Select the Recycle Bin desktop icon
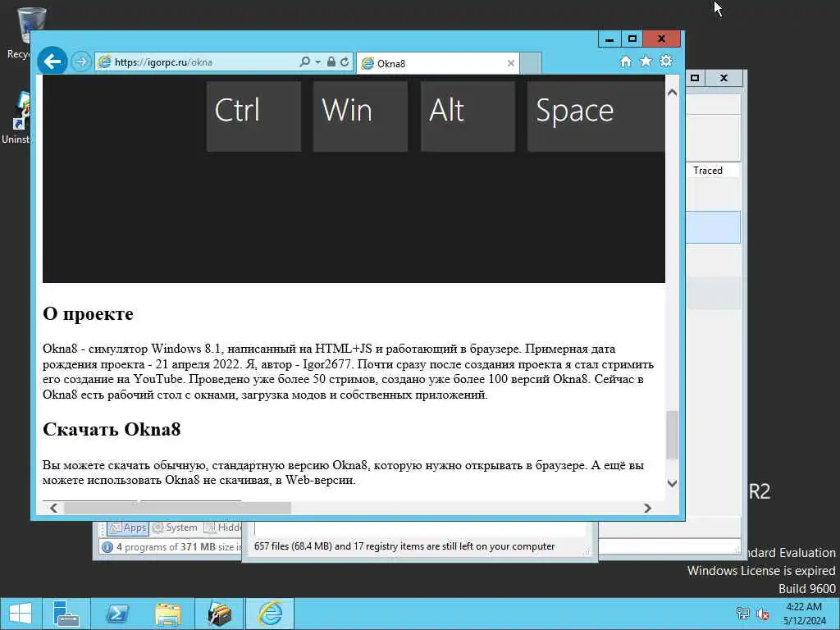Viewport: 840px width, 630px height. 22,33
